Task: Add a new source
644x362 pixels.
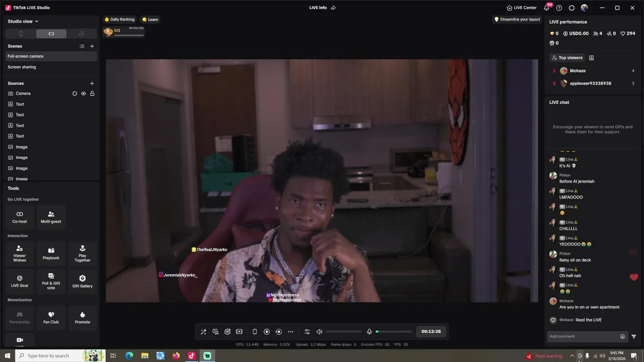Action: (x=92, y=83)
